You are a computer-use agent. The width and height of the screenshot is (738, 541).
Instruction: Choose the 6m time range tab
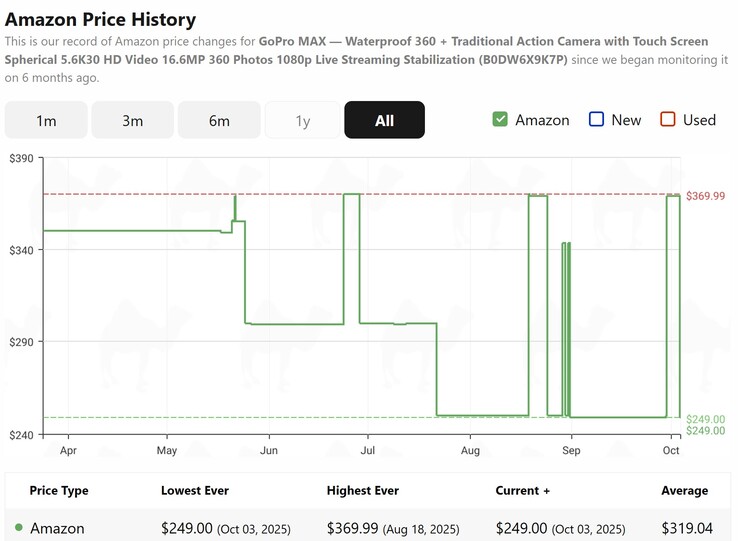pos(219,120)
